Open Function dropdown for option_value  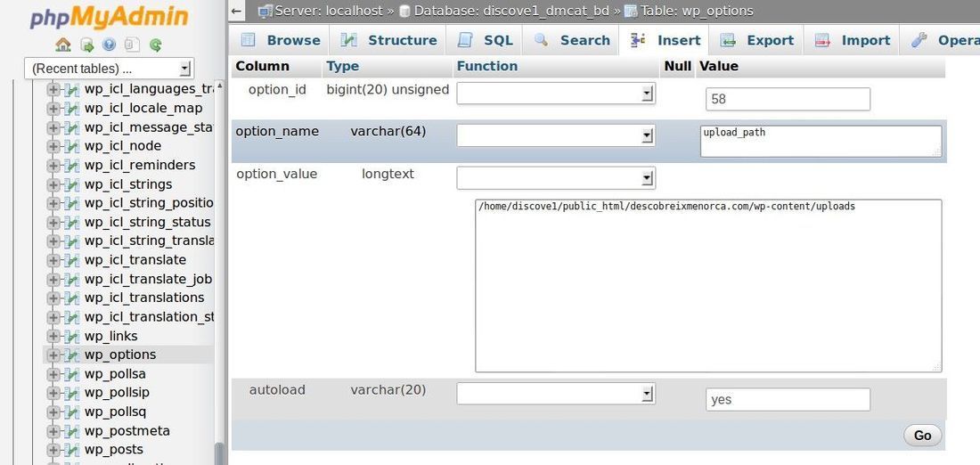tap(556, 178)
